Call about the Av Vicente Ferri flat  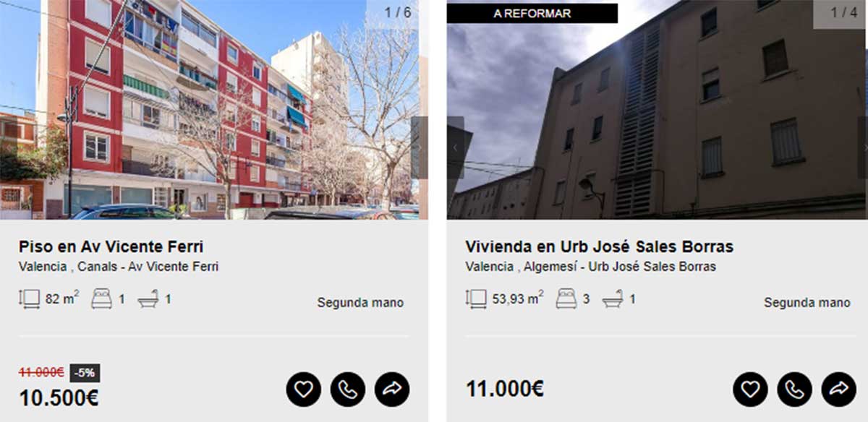coord(348,389)
